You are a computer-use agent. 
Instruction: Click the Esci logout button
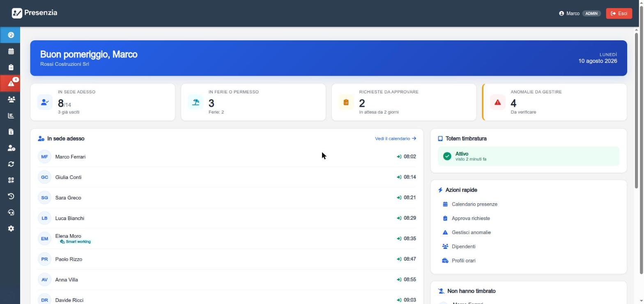click(619, 14)
